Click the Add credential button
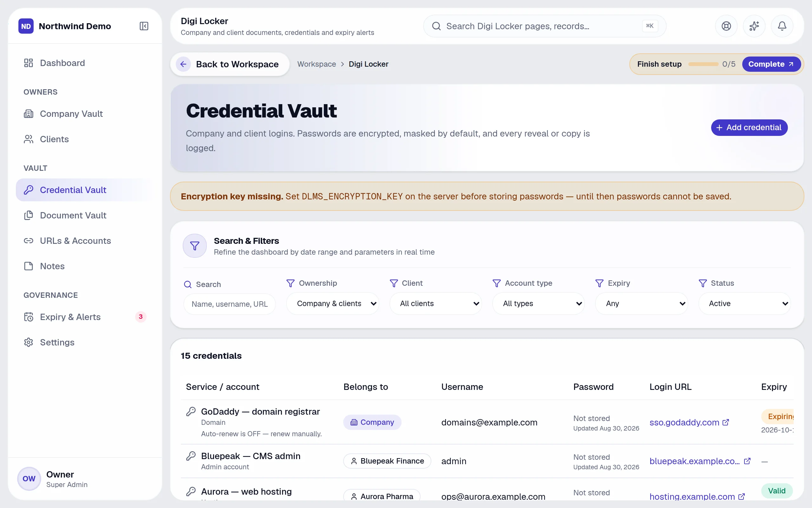 749,128
